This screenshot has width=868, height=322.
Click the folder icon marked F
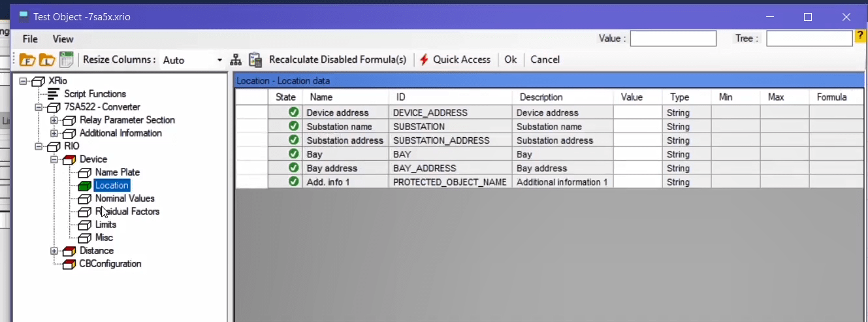[x=27, y=60]
